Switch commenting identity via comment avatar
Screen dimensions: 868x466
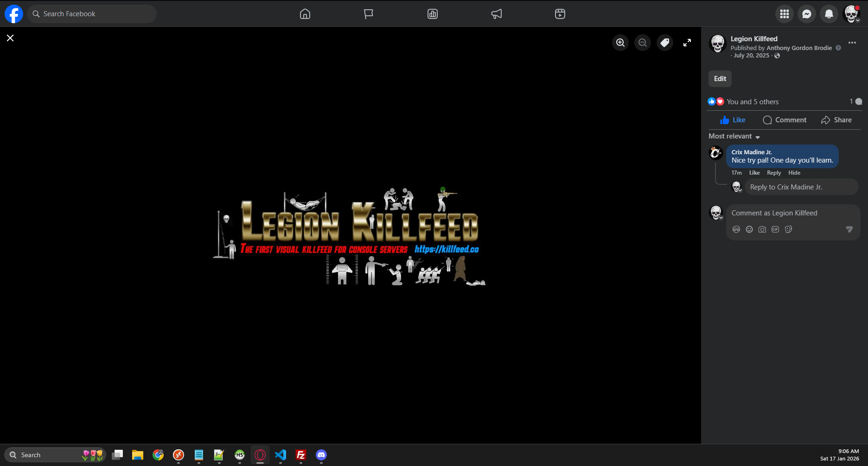[x=716, y=213]
